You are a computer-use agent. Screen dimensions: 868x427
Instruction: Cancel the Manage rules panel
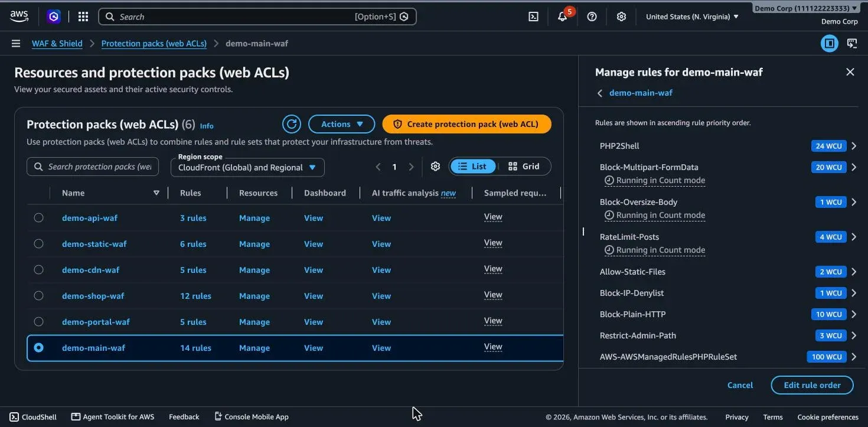pyautogui.click(x=740, y=385)
